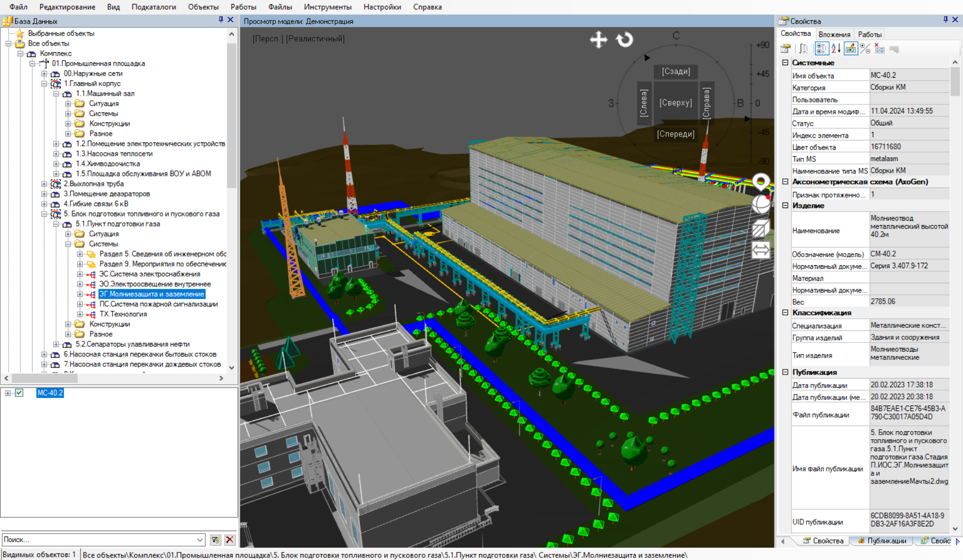The image size is (963, 560).
Task: Click the search filter icon beside search box
Action: (x=216, y=540)
